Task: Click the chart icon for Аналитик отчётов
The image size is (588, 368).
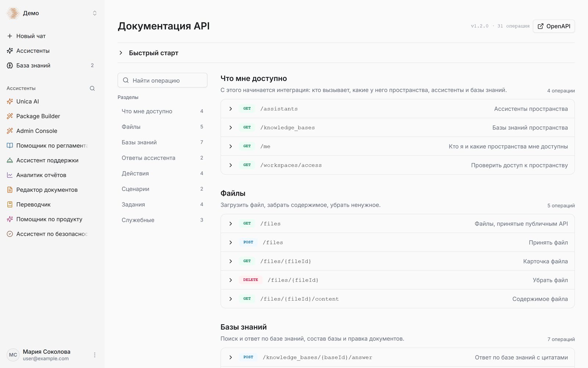Action: [10, 175]
